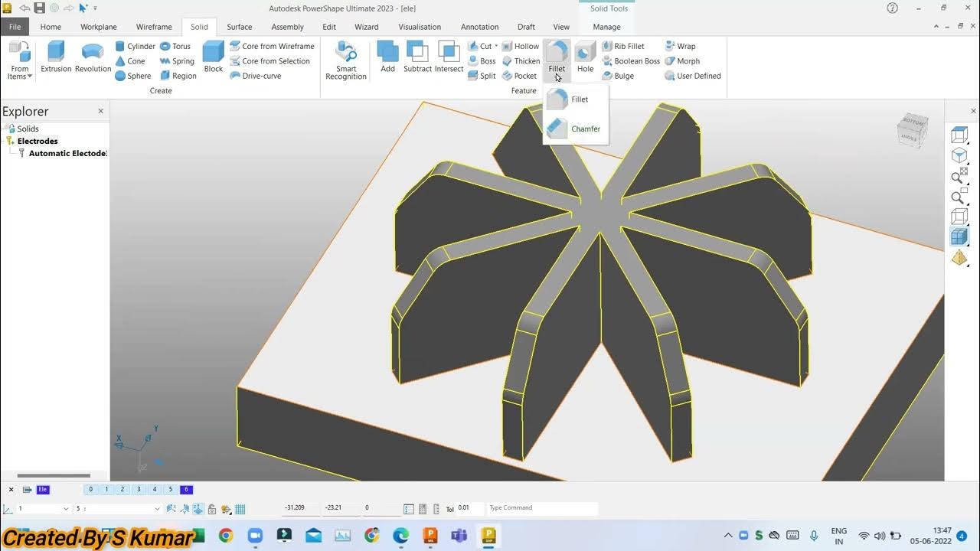Open the Manage tab under Solid Tools
Viewport: 980px width, 551px height.
[x=607, y=27]
